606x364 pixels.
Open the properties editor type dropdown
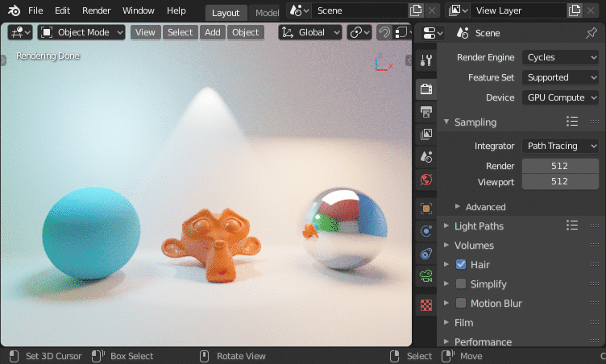[x=431, y=33]
